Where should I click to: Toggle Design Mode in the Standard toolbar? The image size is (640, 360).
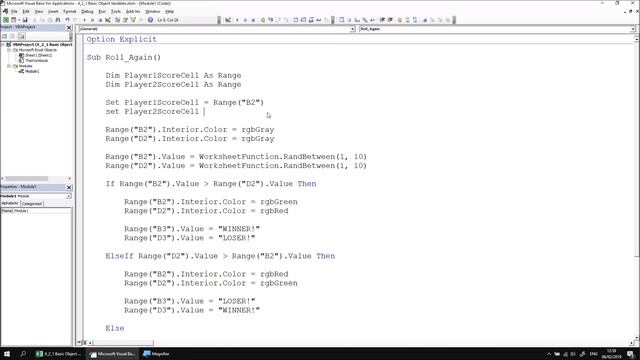(x=108, y=20)
